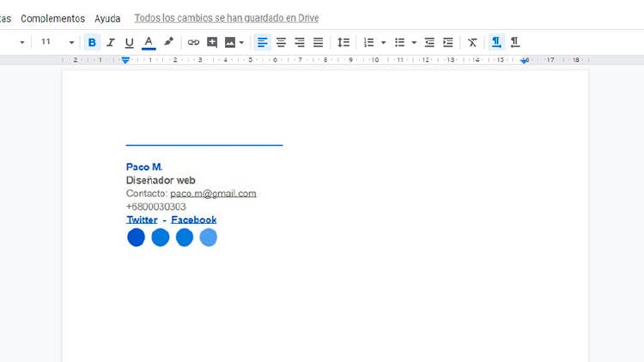Screen dimensions: 644x362
Task: Add a comment using toolbar icon
Action: (212, 42)
